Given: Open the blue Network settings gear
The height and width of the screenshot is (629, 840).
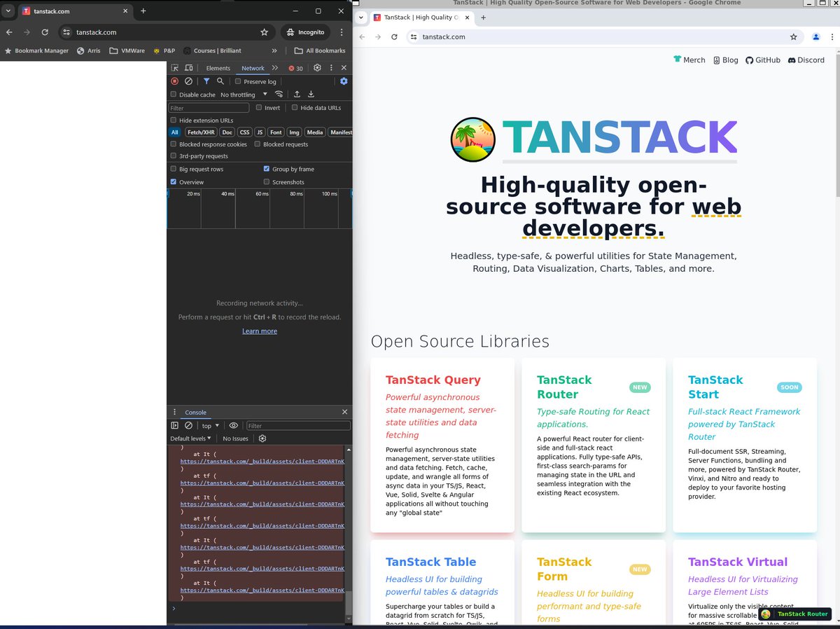Looking at the screenshot, I should click(x=344, y=81).
